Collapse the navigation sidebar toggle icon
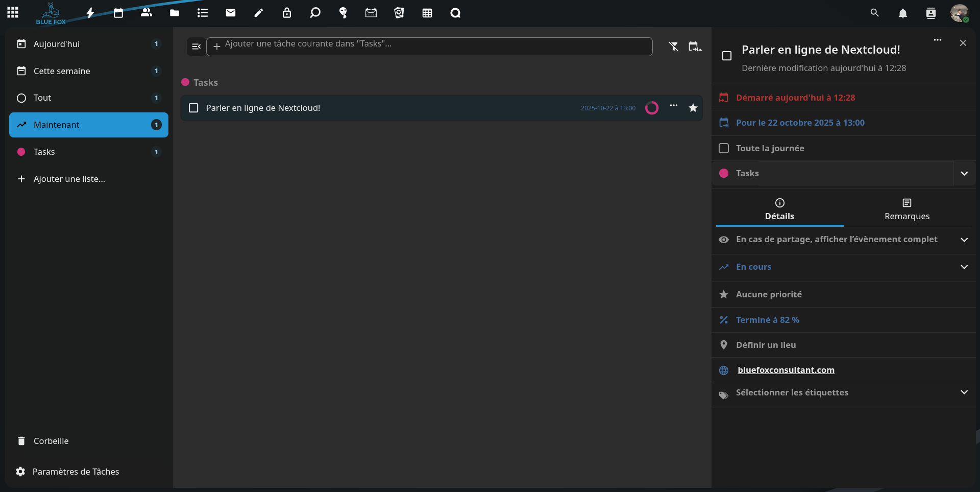980x492 pixels. [x=196, y=46]
